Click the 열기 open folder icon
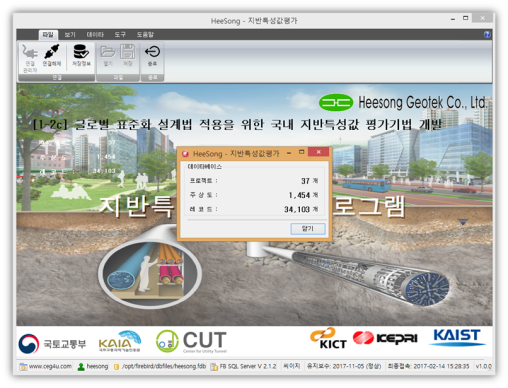The width and height of the screenshot is (508, 388). click(x=108, y=51)
